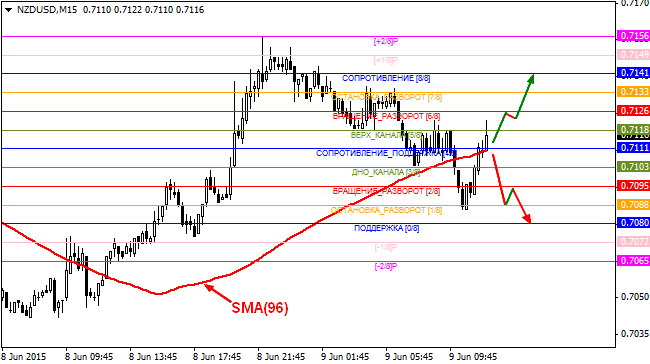
Task: Click the orange 0.7133 price tag
Action: (x=633, y=92)
